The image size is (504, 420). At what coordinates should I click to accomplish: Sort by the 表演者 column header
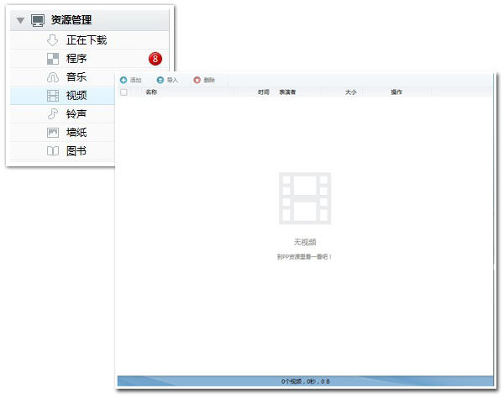tap(287, 92)
